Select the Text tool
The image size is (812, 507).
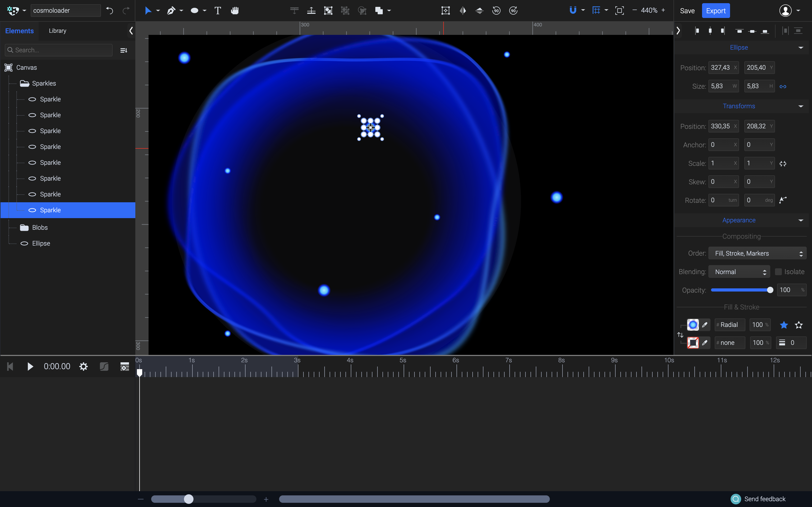click(218, 10)
